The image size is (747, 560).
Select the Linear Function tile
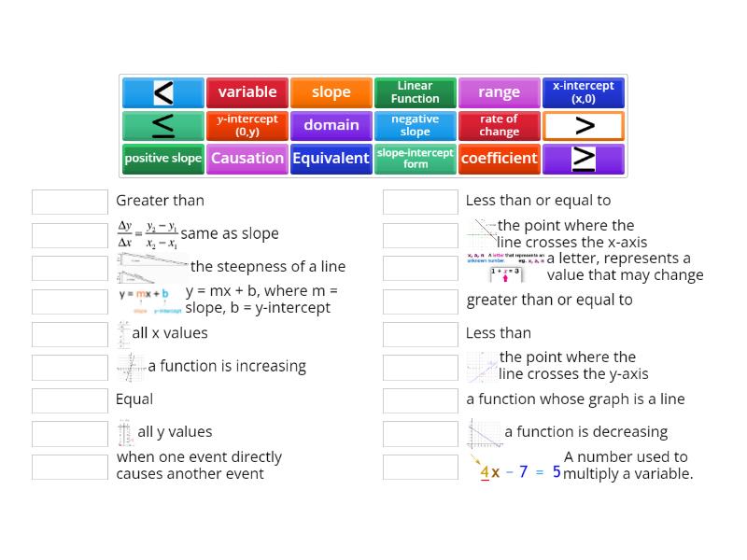[x=415, y=91]
